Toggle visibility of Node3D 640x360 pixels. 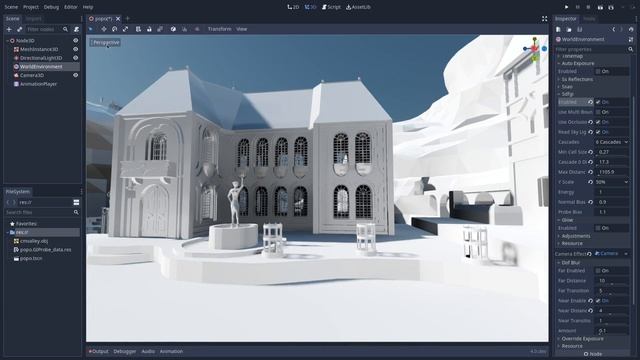point(76,41)
